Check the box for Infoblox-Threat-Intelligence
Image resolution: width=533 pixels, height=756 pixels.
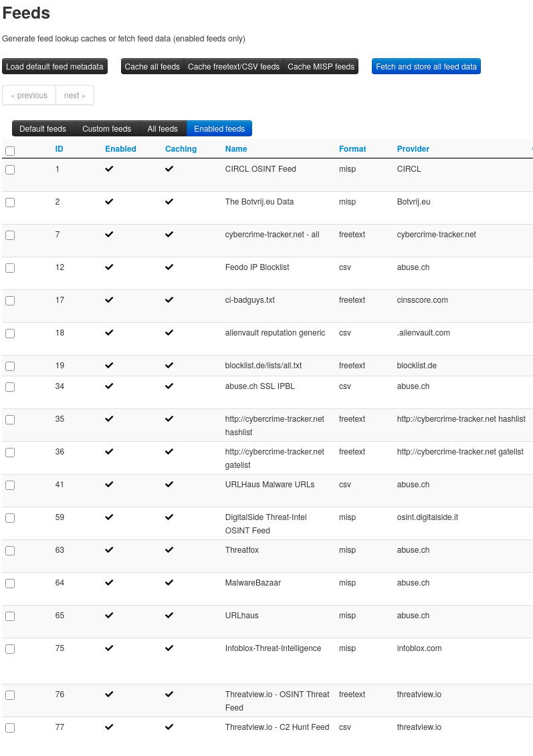click(10, 650)
